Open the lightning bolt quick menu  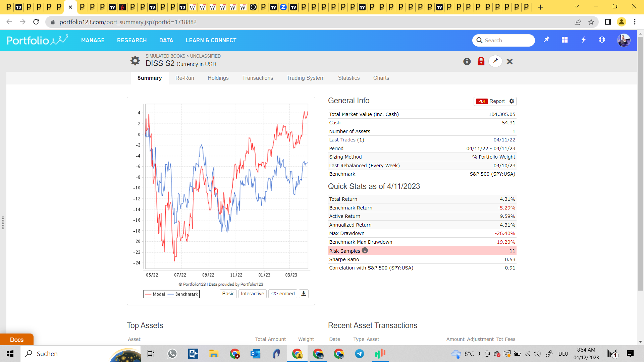tap(583, 40)
